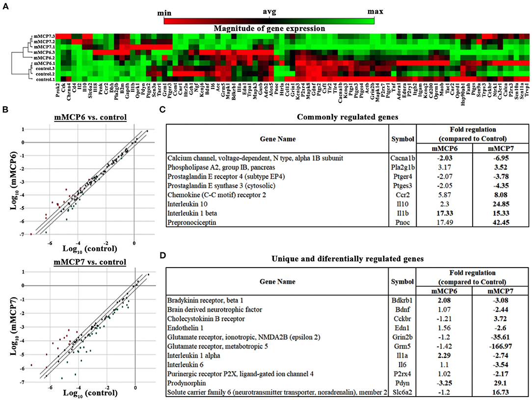This screenshot has width=532, height=400.
Task: Click the Il10 mMCP7 value 24.85
Action: 501,204
